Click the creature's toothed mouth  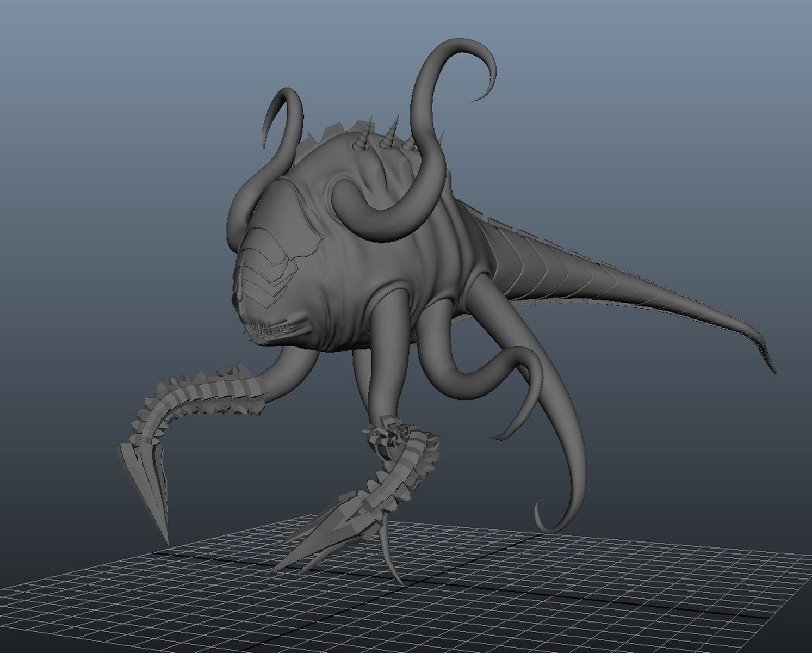270,330
